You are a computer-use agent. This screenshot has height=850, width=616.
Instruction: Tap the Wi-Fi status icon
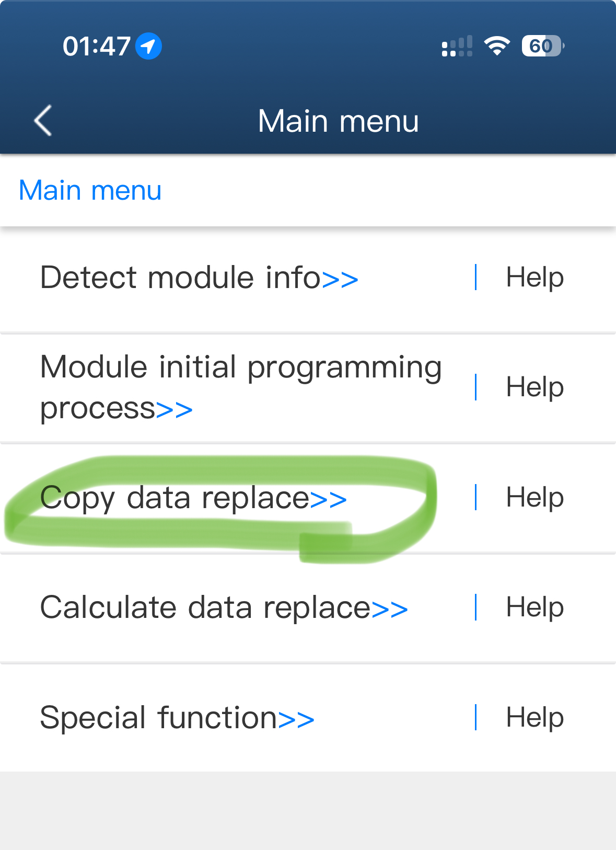(x=497, y=46)
